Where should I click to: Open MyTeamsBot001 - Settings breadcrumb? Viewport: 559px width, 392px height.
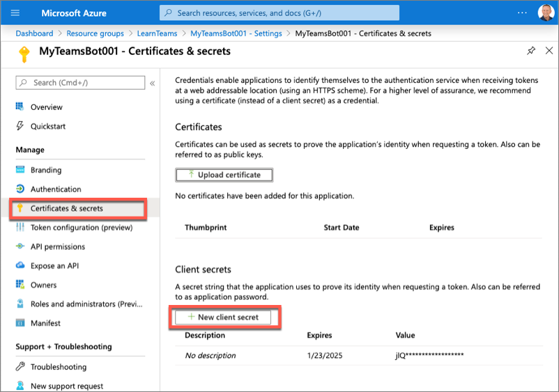[236, 33]
